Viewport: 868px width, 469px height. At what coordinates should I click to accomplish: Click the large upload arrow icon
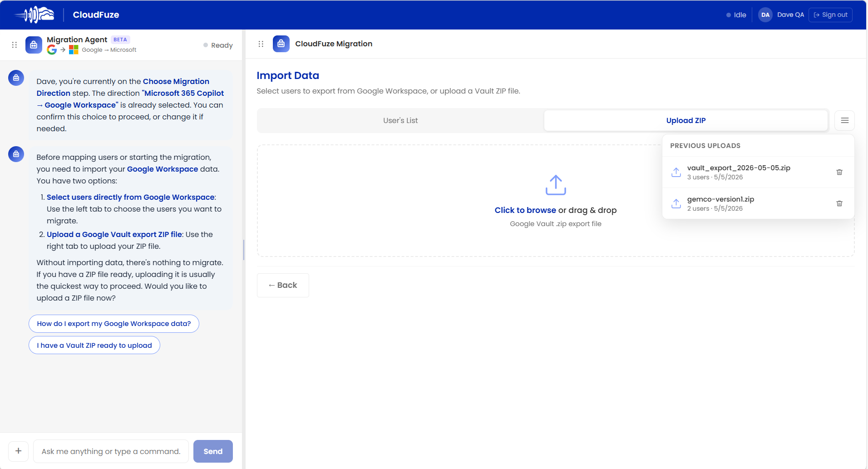[556, 185]
